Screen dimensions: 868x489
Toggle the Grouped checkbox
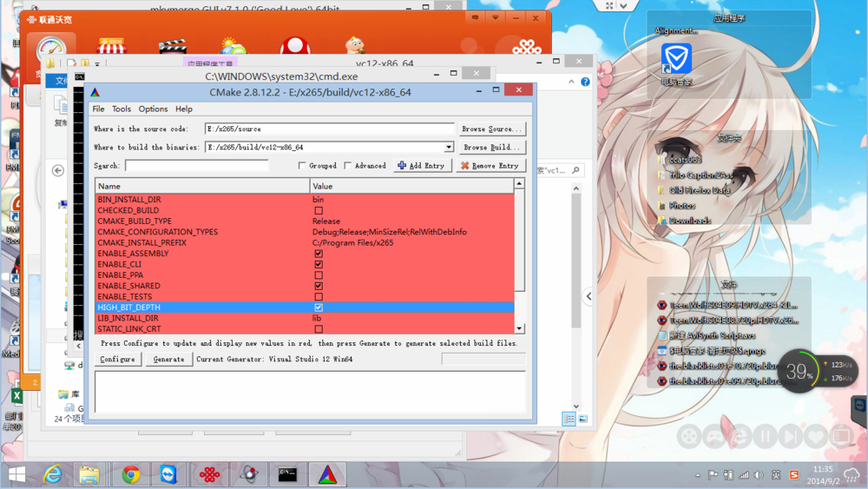click(302, 166)
